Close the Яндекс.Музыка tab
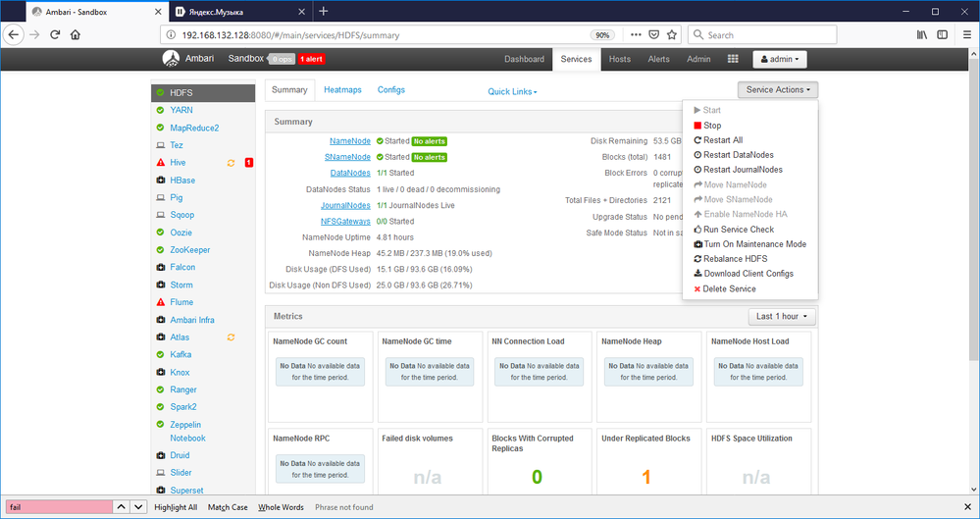This screenshot has width=980, height=519. [x=302, y=12]
